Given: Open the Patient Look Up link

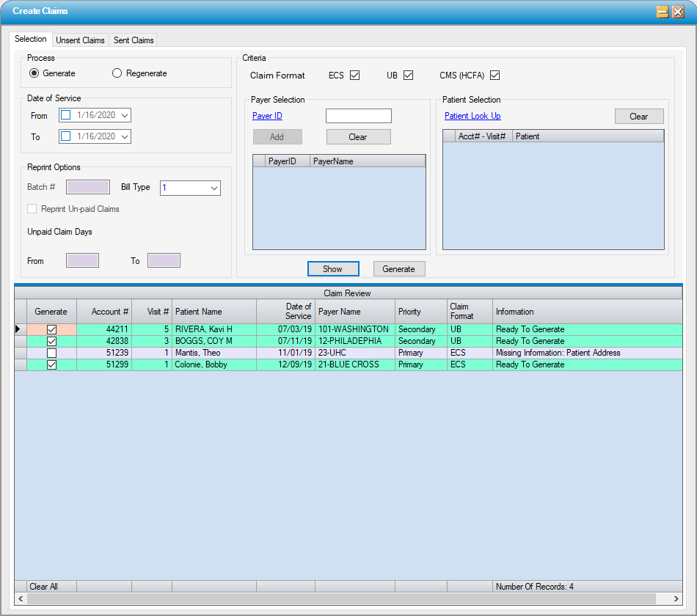Looking at the screenshot, I should [472, 116].
